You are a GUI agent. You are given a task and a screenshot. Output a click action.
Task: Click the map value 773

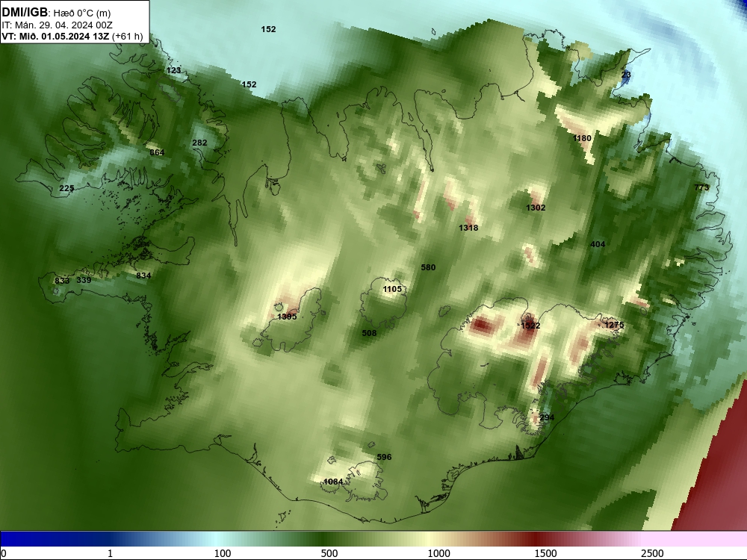pyautogui.click(x=701, y=187)
